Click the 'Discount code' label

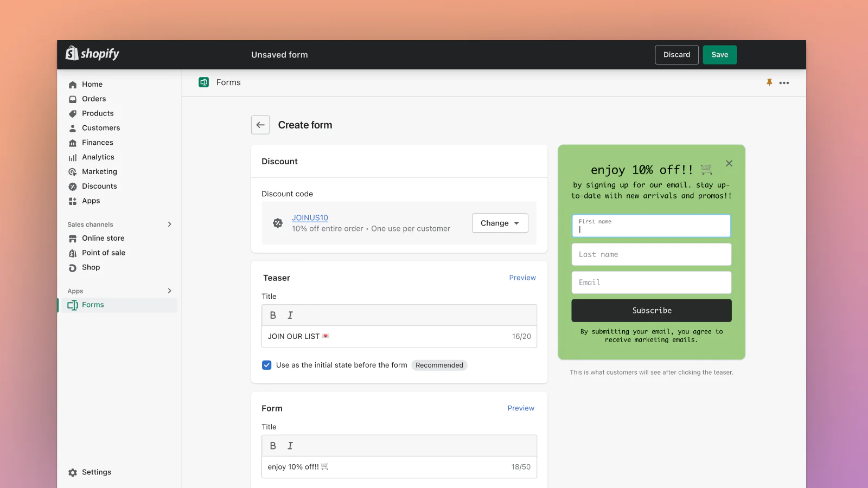click(x=287, y=194)
